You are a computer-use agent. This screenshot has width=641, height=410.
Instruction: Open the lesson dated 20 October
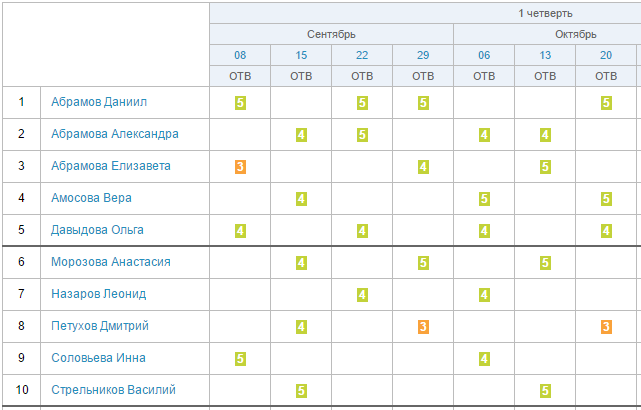(606, 55)
